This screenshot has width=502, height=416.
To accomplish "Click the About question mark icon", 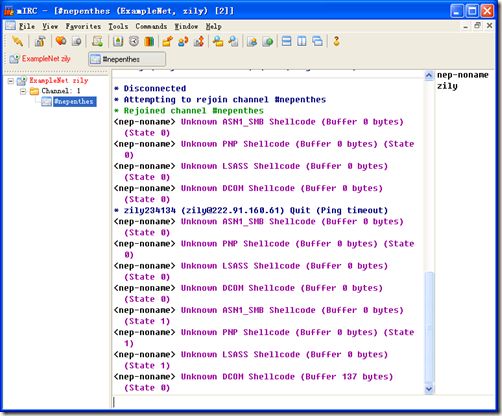I will click(336, 41).
